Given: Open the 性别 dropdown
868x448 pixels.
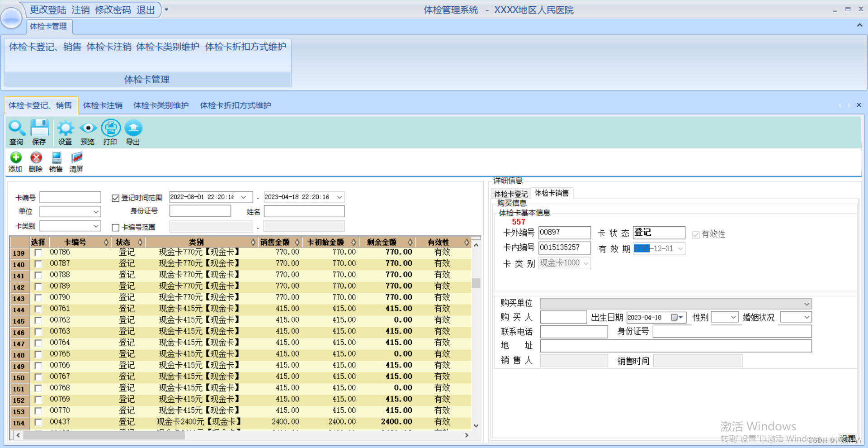Looking at the screenshot, I should point(734,317).
